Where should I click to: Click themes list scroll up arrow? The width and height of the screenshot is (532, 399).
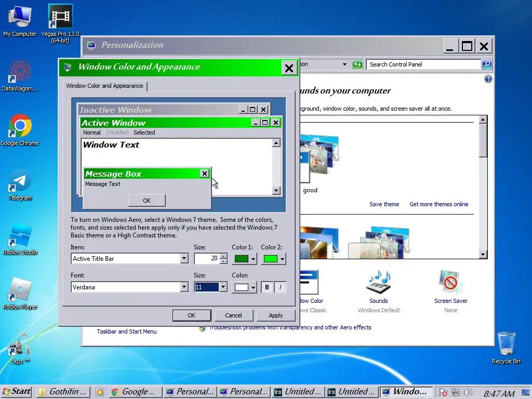pos(483,119)
